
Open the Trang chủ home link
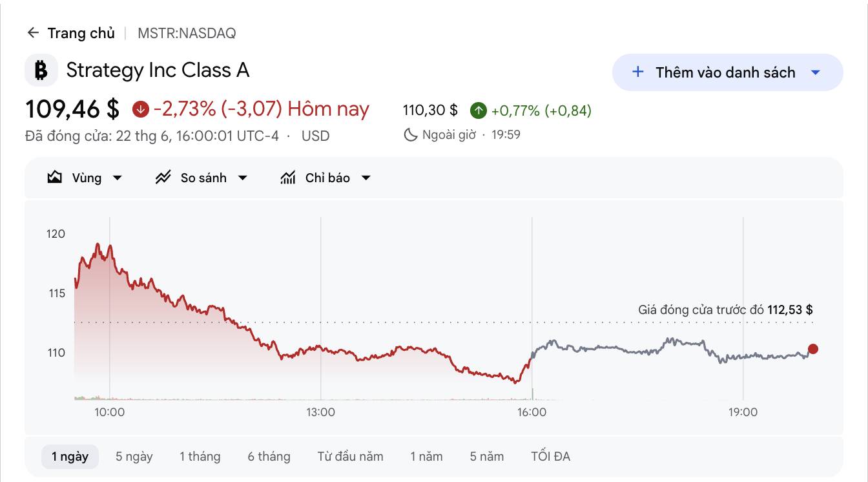coord(81,33)
